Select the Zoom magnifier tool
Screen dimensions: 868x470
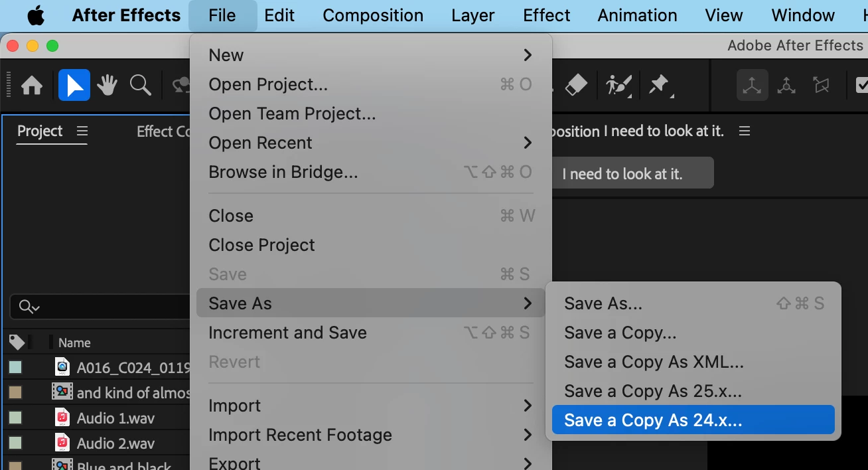(140, 86)
